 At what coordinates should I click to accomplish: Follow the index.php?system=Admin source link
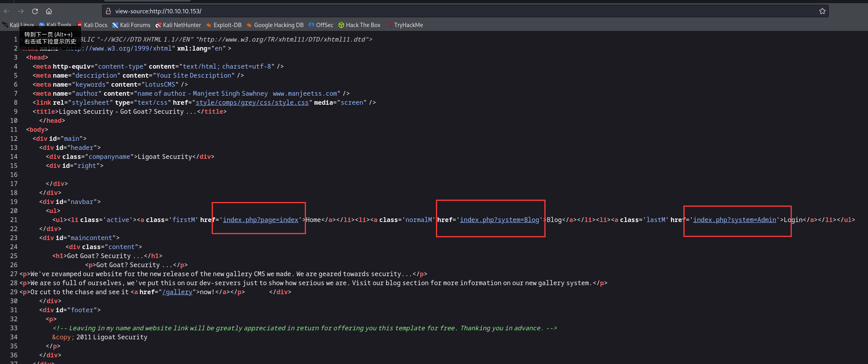click(734, 220)
